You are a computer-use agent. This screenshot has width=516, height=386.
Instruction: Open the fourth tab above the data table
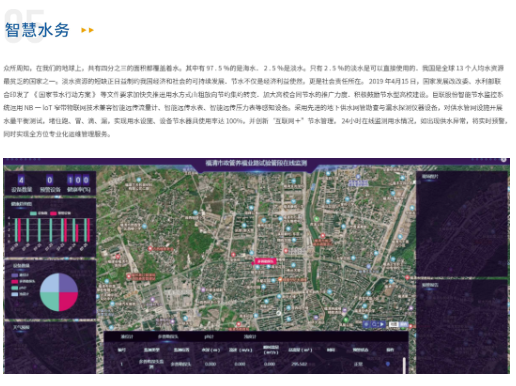(x=250, y=337)
